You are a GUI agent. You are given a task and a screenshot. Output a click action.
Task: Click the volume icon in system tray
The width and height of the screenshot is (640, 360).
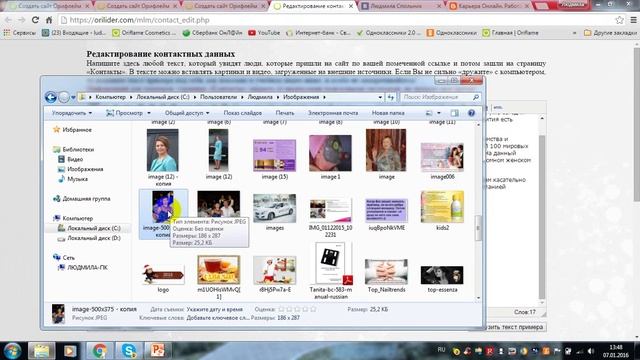click(x=591, y=351)
